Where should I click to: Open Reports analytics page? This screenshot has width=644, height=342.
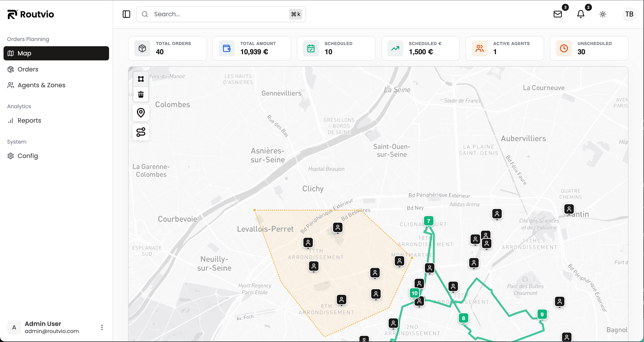pyautogui.click(x=56, y=121)
